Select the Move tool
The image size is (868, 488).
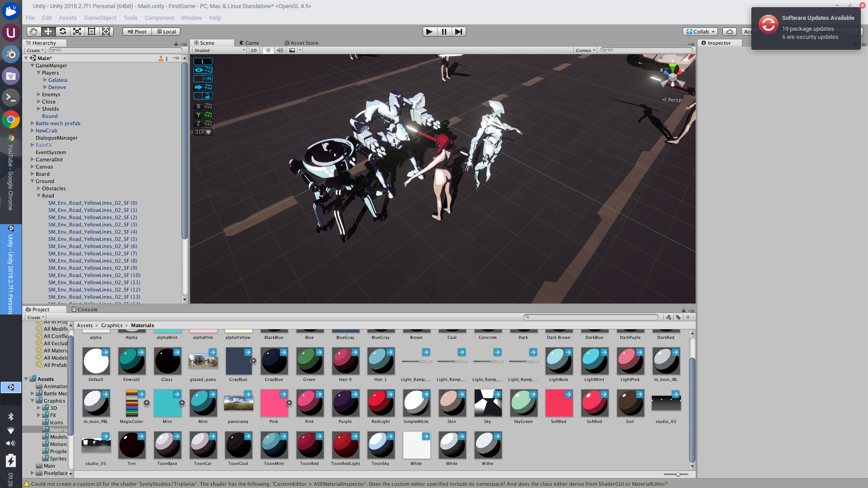click(48, 32)
